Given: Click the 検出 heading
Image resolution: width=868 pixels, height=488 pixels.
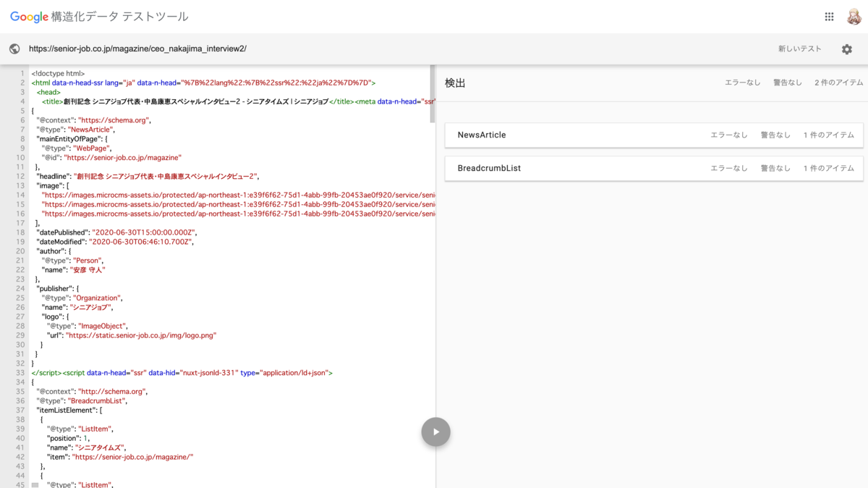Looking at the screenshot, I should click(455, 83).
